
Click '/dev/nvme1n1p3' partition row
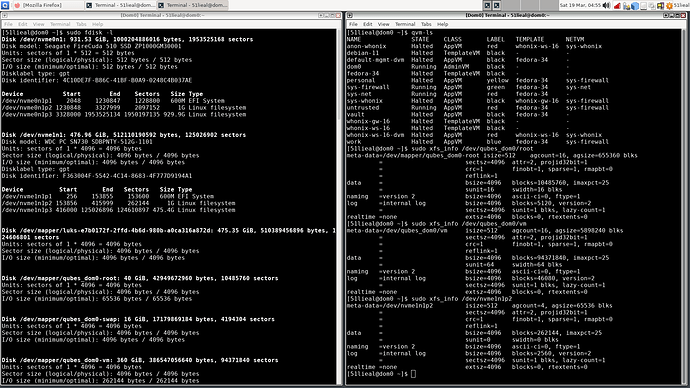point(118,210)
